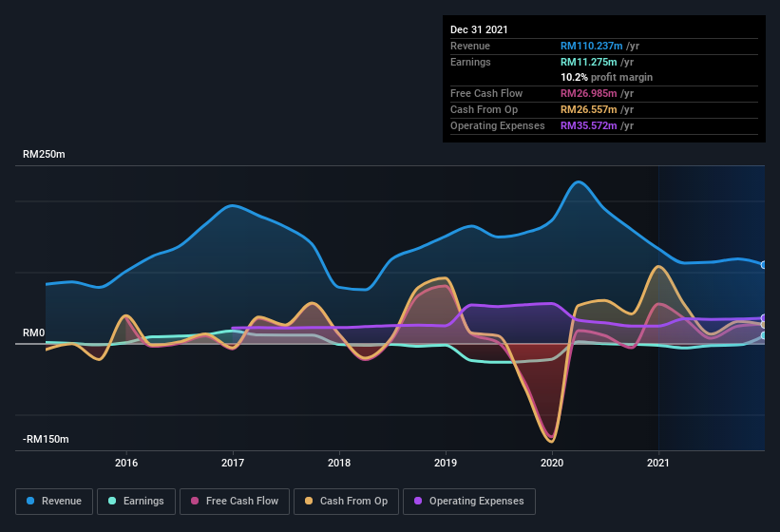This screenshot has width=780, height=532.
Task: Click the Dec 31 2021 tooltip date
Action: [479, 29]
